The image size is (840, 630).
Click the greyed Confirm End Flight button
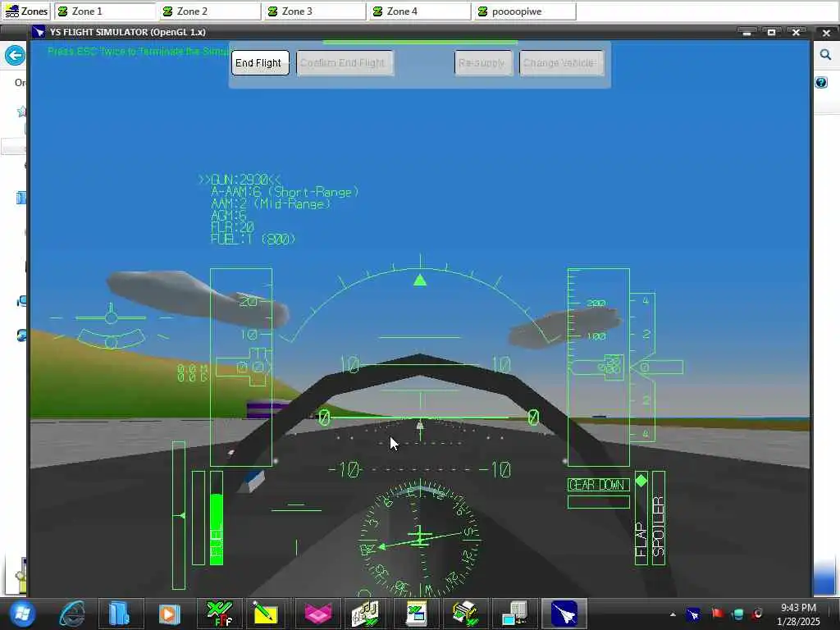(x=345, y=63)
